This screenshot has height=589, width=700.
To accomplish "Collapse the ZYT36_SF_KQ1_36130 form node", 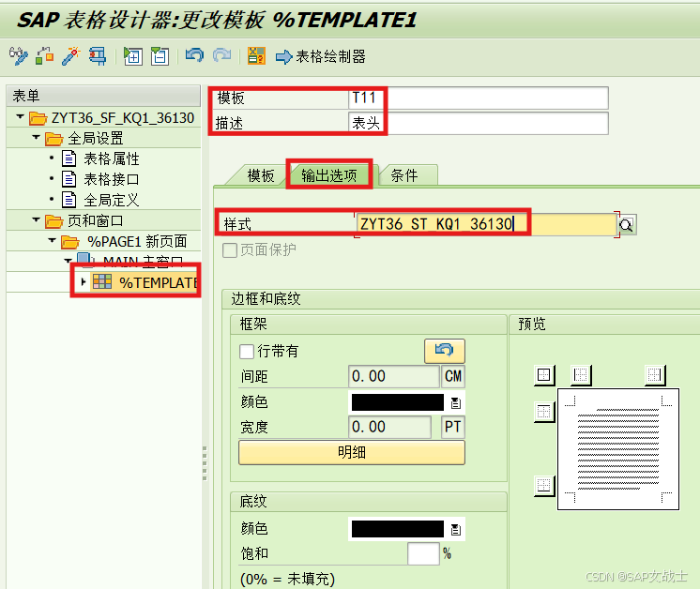I will (x=20, y=117).
